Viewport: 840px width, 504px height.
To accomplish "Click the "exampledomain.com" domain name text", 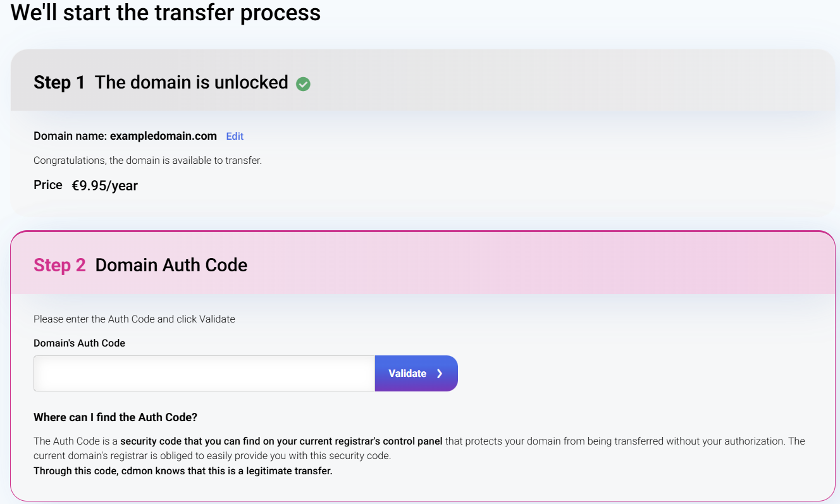I will (163, 136).
